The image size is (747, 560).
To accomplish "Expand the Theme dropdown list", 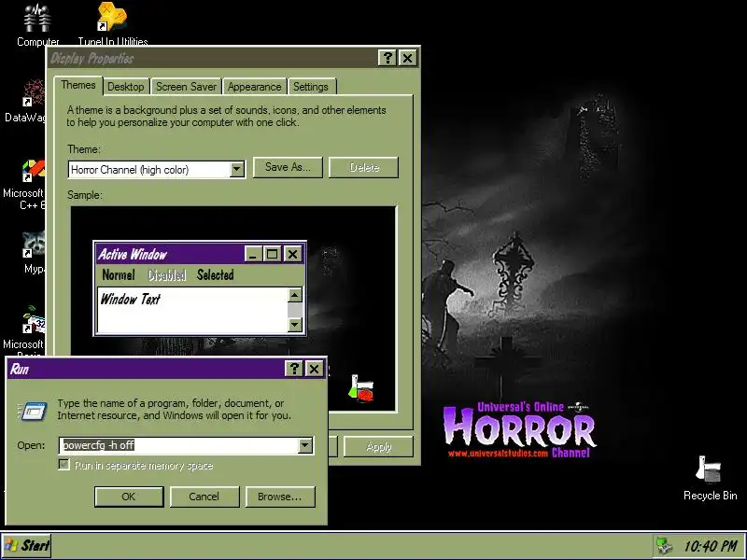I will 237,170.
